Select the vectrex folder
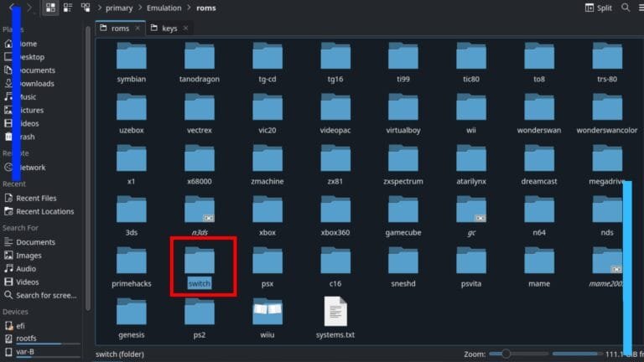 tap(200, 113)
